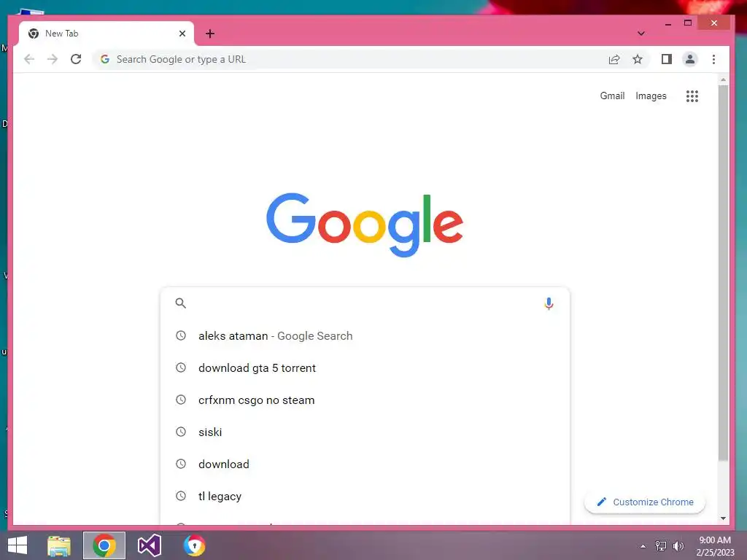
Task: Reload the page with the refresh icon
Action: pyautogui.click(x=76, y=59)
